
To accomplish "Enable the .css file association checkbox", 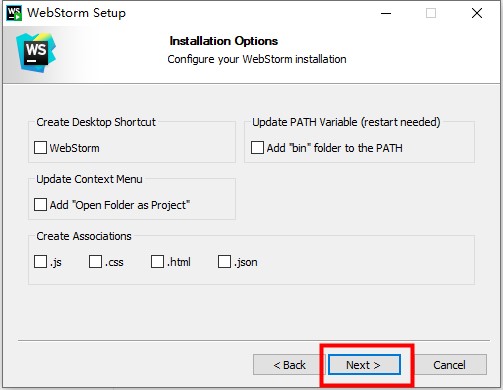I will coord(95,262).
